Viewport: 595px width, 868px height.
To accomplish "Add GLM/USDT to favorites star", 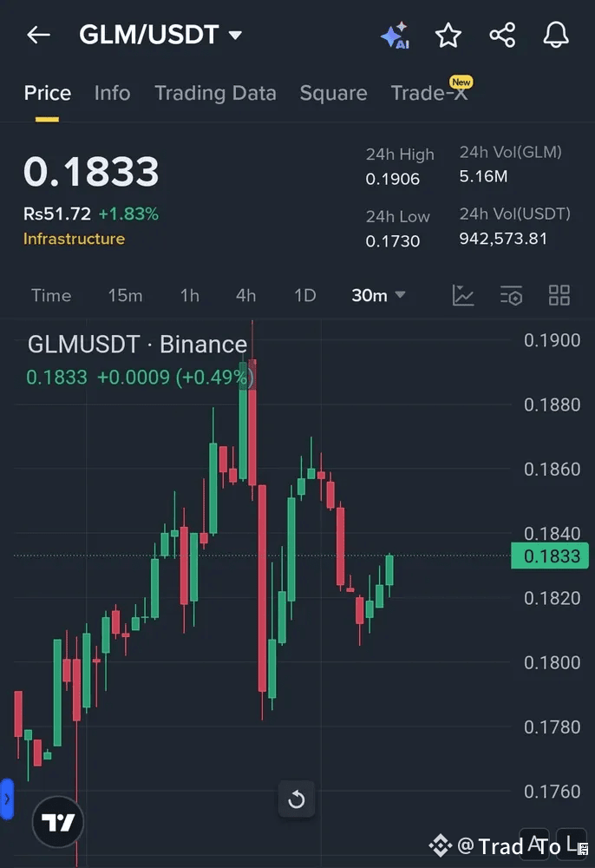I will [x=448, y=35].
